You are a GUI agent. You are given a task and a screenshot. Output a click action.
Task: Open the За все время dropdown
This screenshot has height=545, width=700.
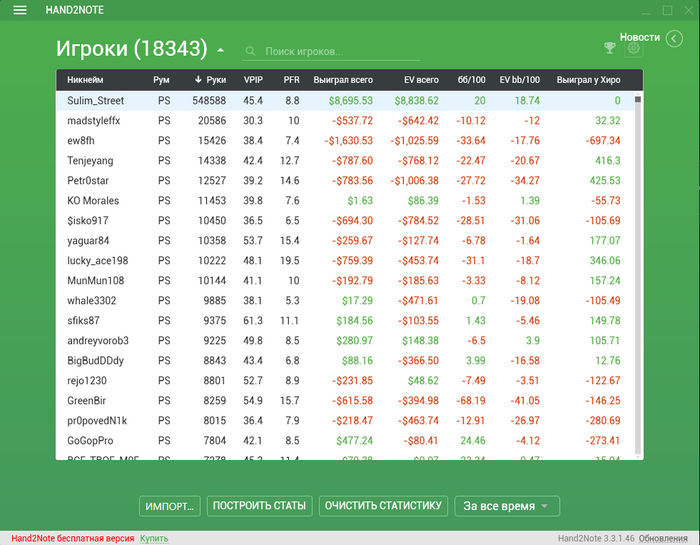tap(507, 506)
